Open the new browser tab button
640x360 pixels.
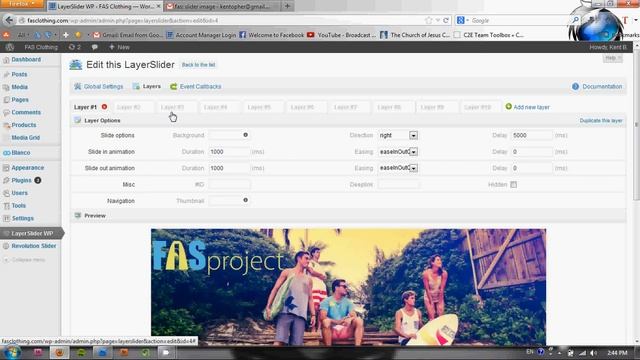[287, 6]
